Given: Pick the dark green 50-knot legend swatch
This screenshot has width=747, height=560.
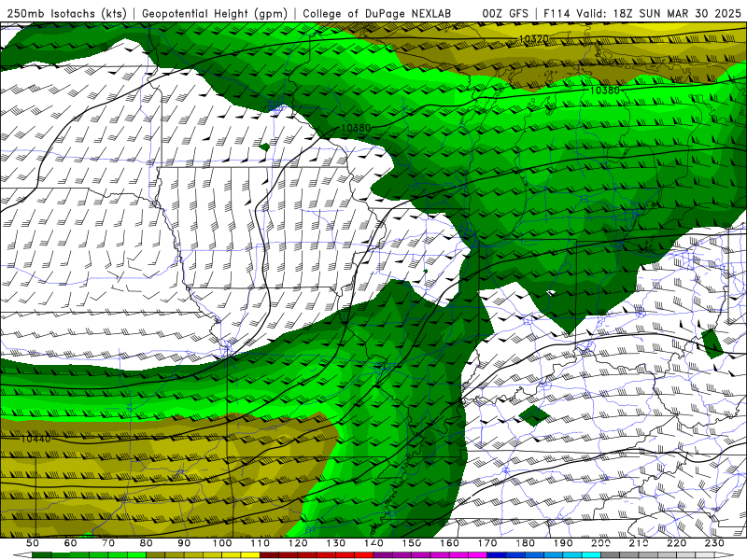Looking at the screenshot, I should pos(42,555).
